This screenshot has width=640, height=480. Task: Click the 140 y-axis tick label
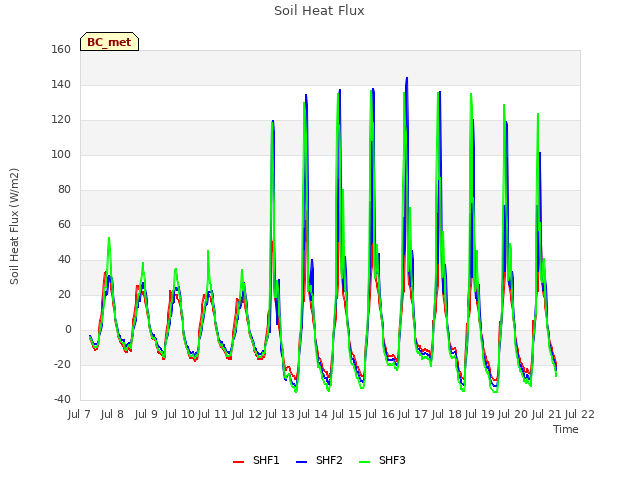point(61,84)
